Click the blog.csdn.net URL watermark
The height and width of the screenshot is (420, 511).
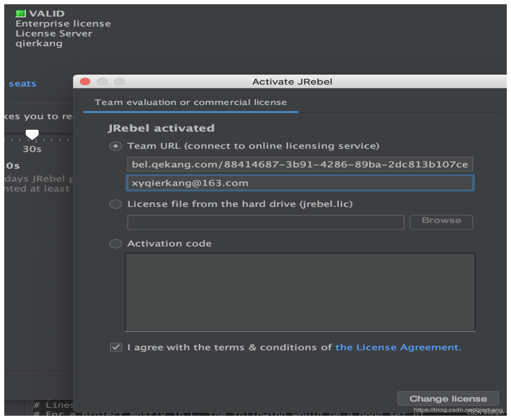coord(458,410)
